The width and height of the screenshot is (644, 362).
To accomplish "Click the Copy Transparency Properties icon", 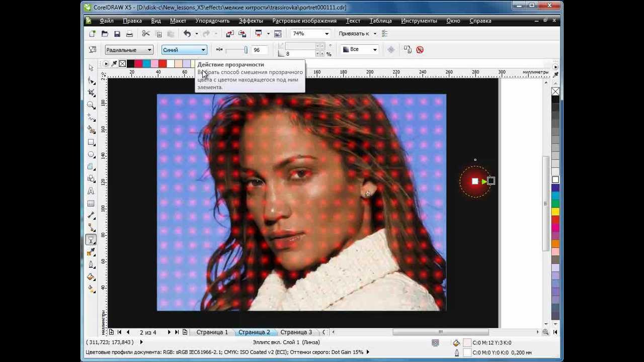I will (x=408, y=50).
